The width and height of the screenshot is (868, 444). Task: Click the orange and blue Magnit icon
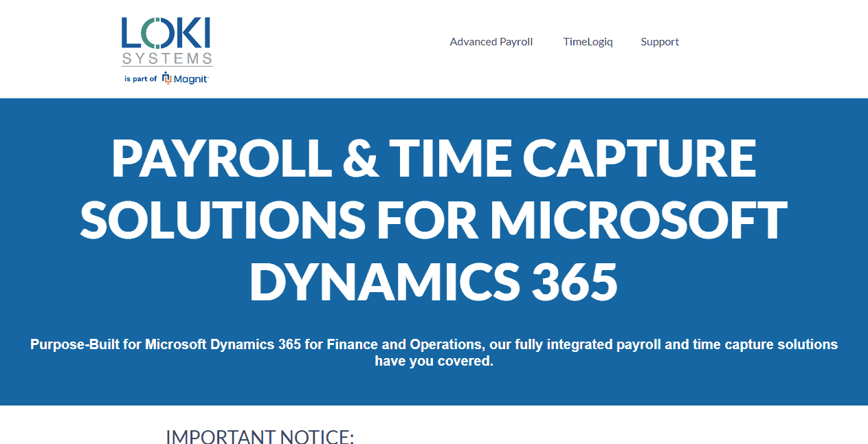pos(166,78)
